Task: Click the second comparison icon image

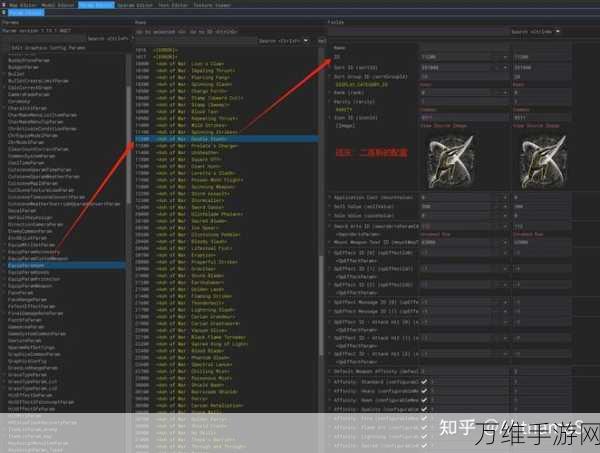Action: [x=543, y=161]
